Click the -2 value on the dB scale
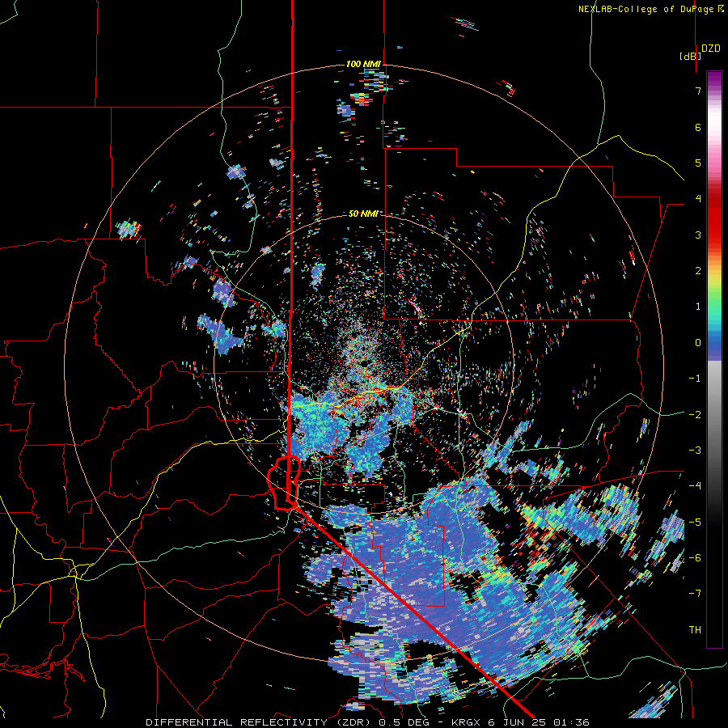This screenshot has width=728, height=728. pos(695,415)
